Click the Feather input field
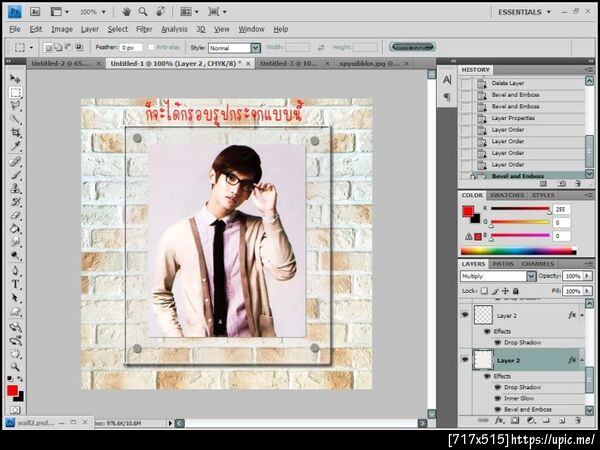This screenshot has height=450, width=600. pyautogui.click(x=131, y=47)
